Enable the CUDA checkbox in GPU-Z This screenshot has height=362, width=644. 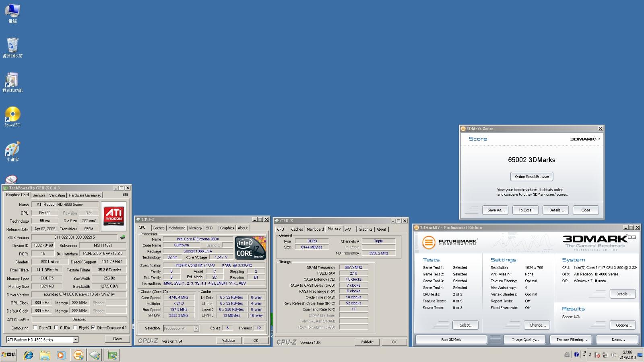[56, 328]
